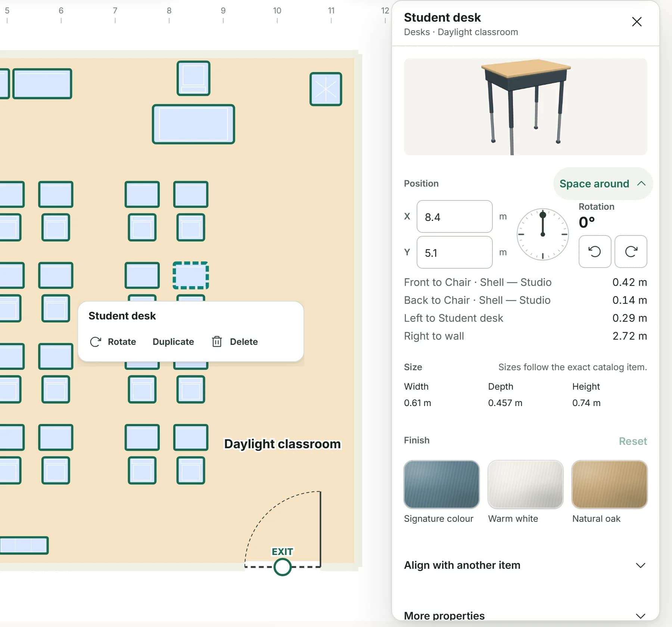The height and width of the screenshot is (627, 672).
Task: Pick Natural oak finish swatch
Action: pos(609,484)
